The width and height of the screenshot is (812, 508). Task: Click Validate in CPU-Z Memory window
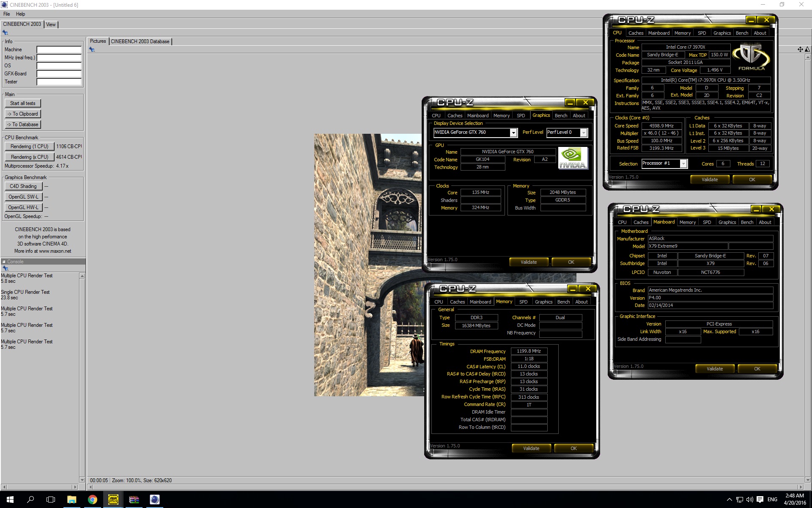pyautogui.click(x=531, y=448)
